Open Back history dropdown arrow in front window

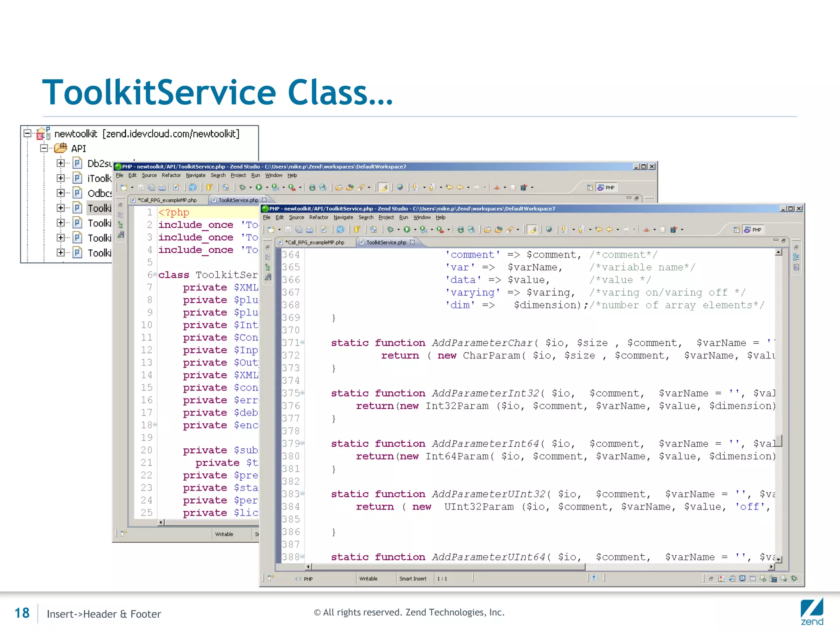[x=618, y=230]
